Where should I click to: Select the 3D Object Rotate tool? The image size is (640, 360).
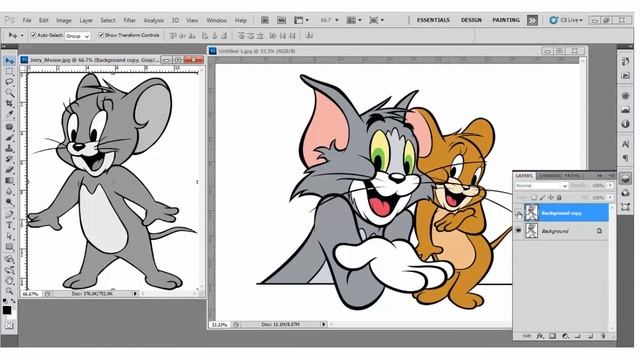9,259
